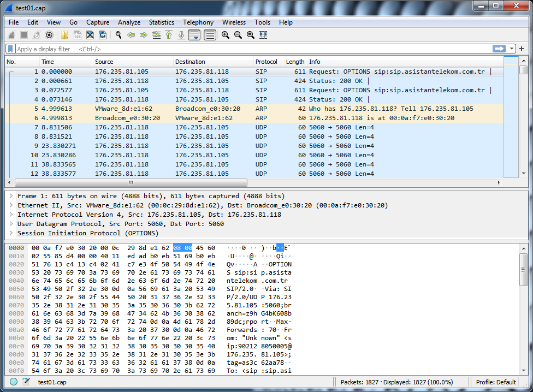
Task: Go to the first packet with the toolbar arrow
Action: (169, 35)
